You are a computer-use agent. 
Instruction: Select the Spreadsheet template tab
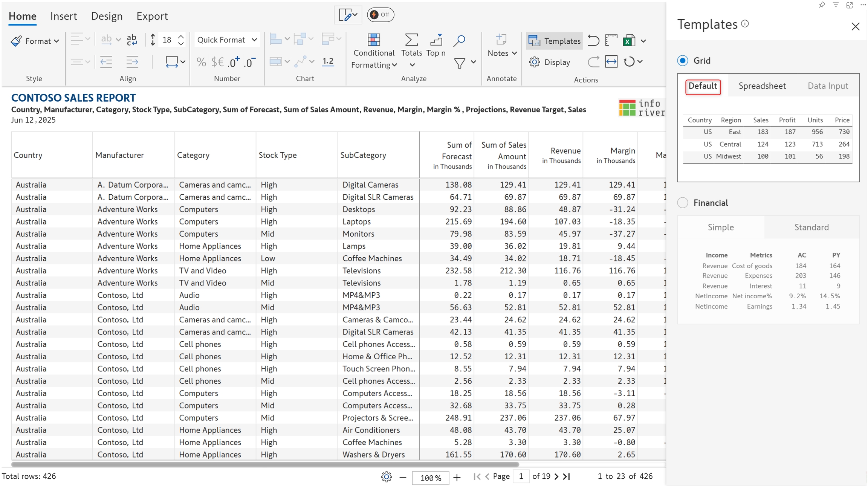point(762,86)
